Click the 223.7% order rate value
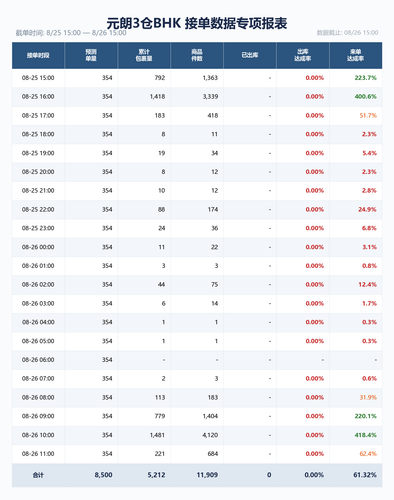Screen dimensions: 394x500 (x=366, y=78)
